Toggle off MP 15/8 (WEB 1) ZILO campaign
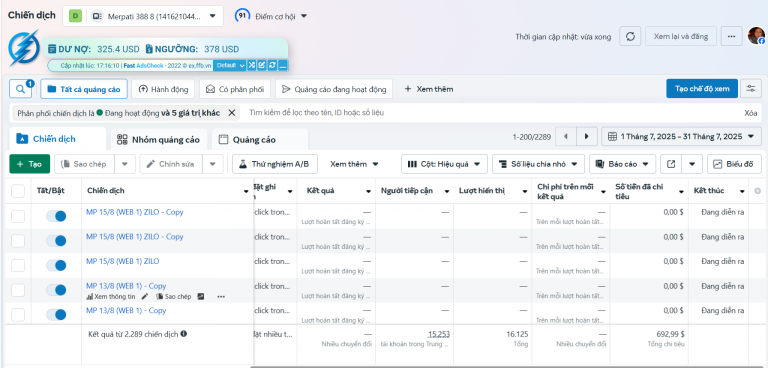 click(56, 266)
